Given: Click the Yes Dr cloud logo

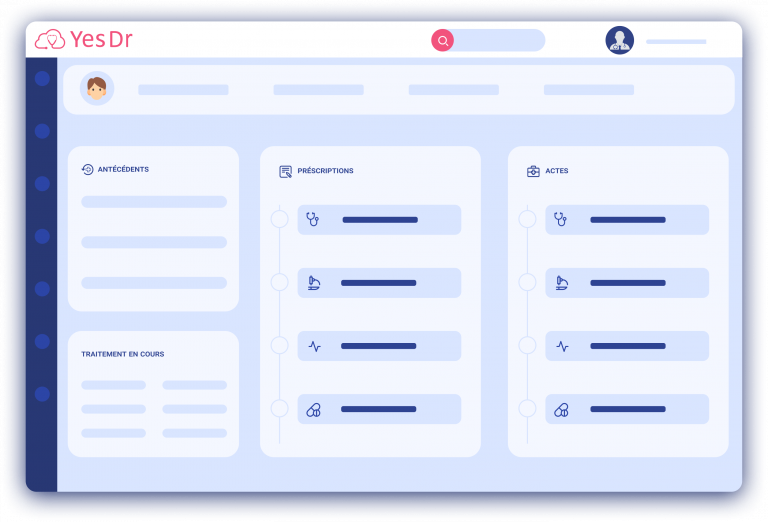Looking at the screenshot, I should (x=50, y=40).
